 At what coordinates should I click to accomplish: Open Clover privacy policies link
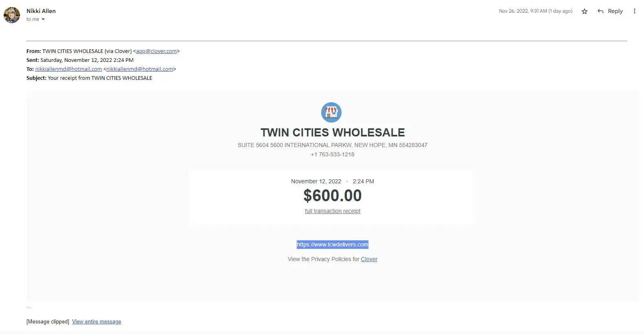[x=369, y=259]
